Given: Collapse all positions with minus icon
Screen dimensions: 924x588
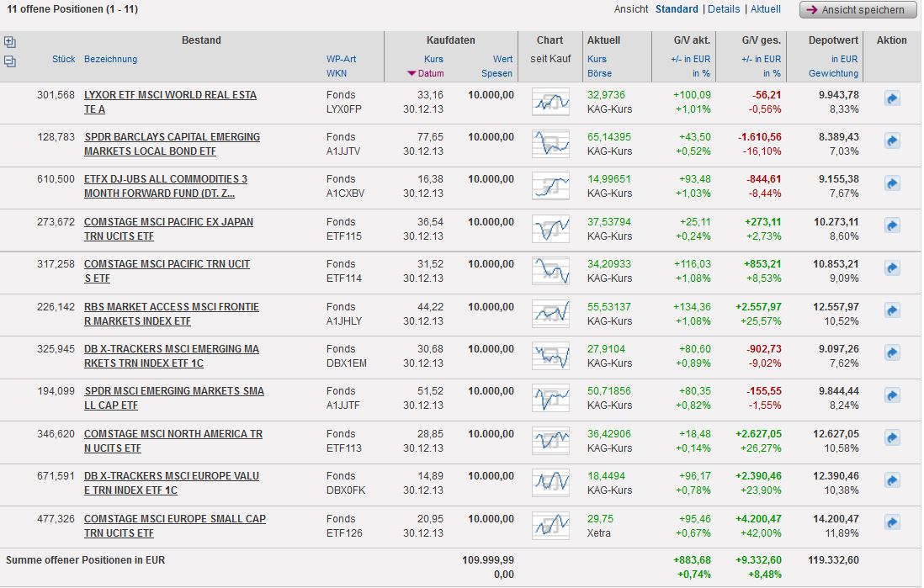Looking at the screenshot, I should pos(10,61).
